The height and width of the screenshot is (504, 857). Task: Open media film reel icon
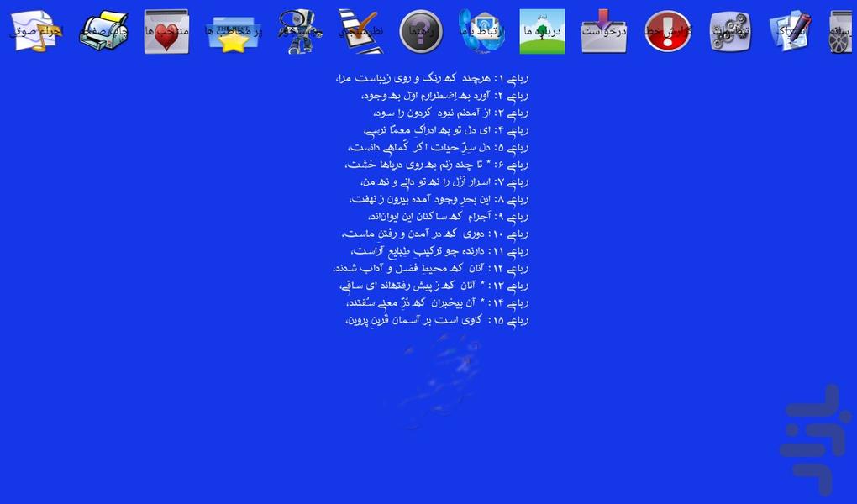[840, 31]
